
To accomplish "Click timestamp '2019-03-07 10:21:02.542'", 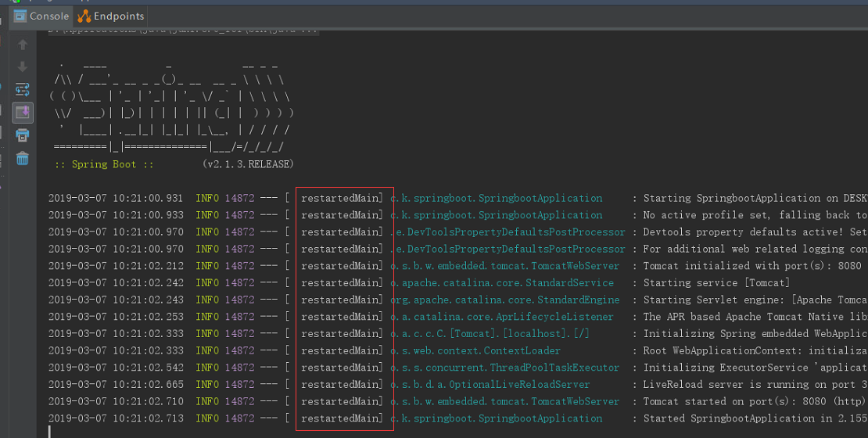I will [116, 368].
